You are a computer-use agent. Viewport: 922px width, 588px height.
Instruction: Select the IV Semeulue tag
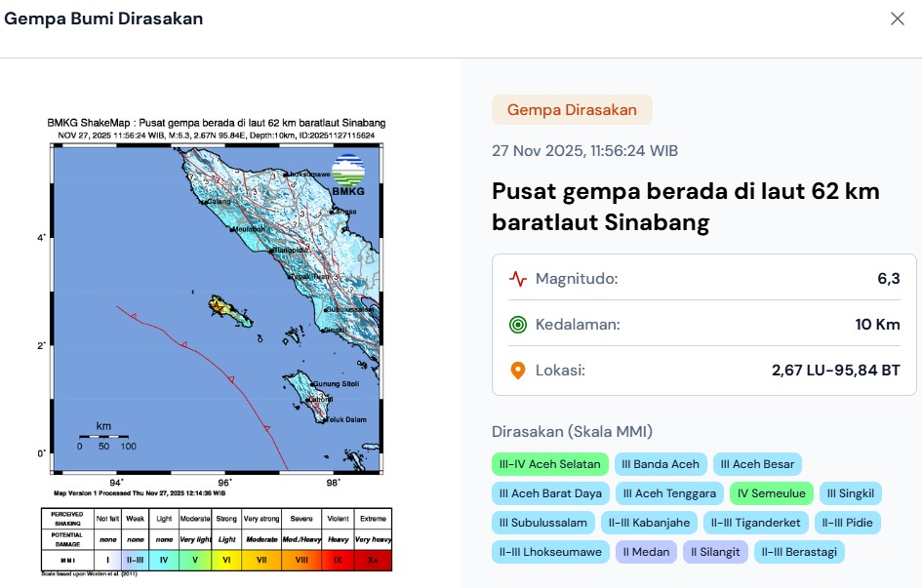click(771, 493)
